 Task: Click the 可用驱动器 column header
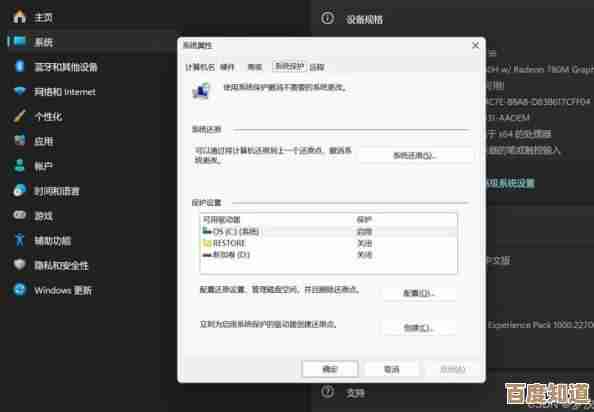click(222, 220)
